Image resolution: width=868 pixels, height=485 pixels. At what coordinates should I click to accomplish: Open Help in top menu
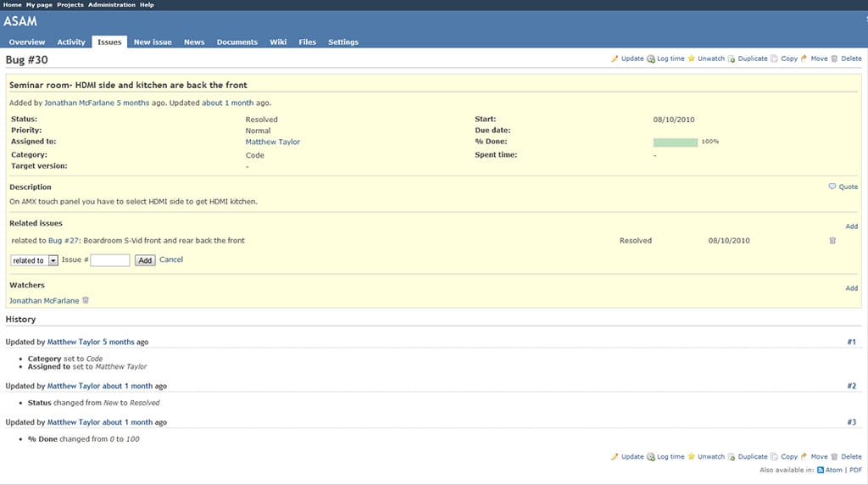[x=147, y=4]
